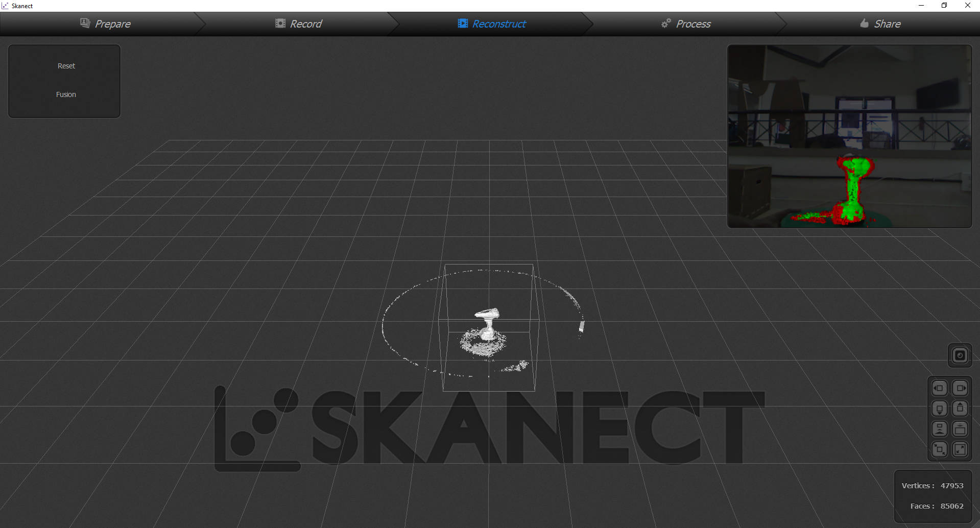Click the expand-outward arrows view button
980x528 pixels.
point(960,449)
